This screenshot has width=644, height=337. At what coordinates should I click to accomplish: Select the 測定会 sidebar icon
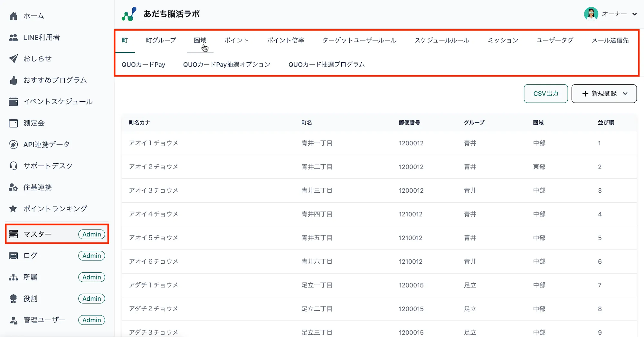pos(13,123)
